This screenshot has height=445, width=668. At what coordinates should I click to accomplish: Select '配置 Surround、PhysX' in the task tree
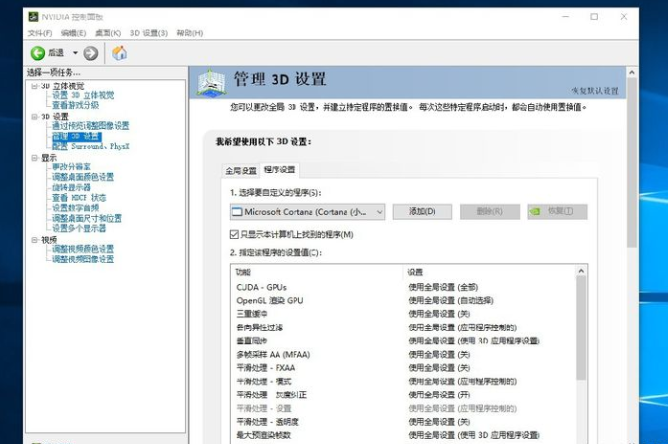point(91,146)
